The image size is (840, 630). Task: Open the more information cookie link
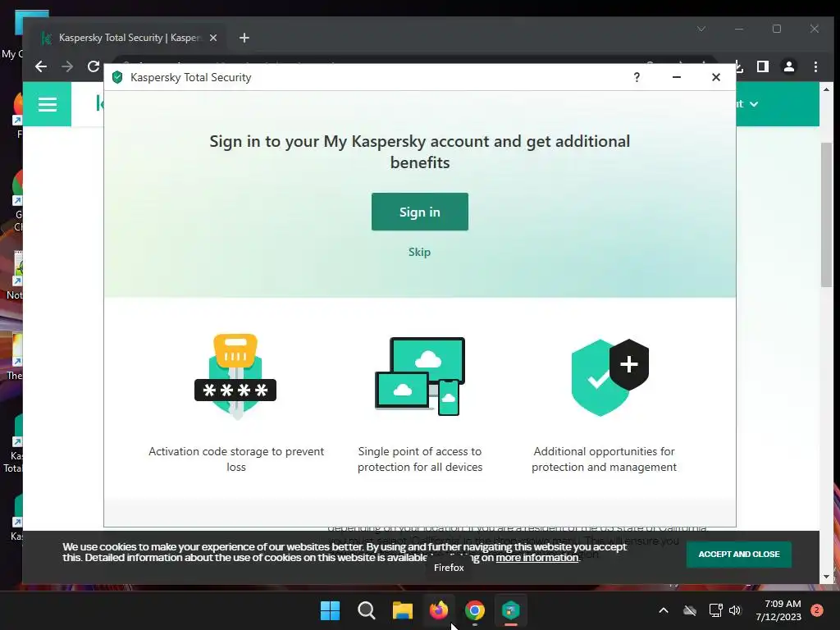click(537, 558)
